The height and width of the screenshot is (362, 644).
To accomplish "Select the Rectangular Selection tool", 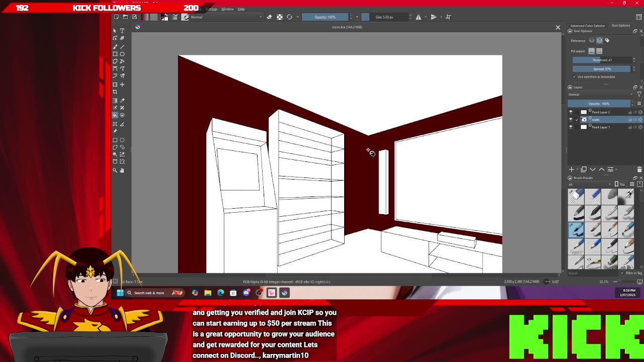I will point(115,140).
